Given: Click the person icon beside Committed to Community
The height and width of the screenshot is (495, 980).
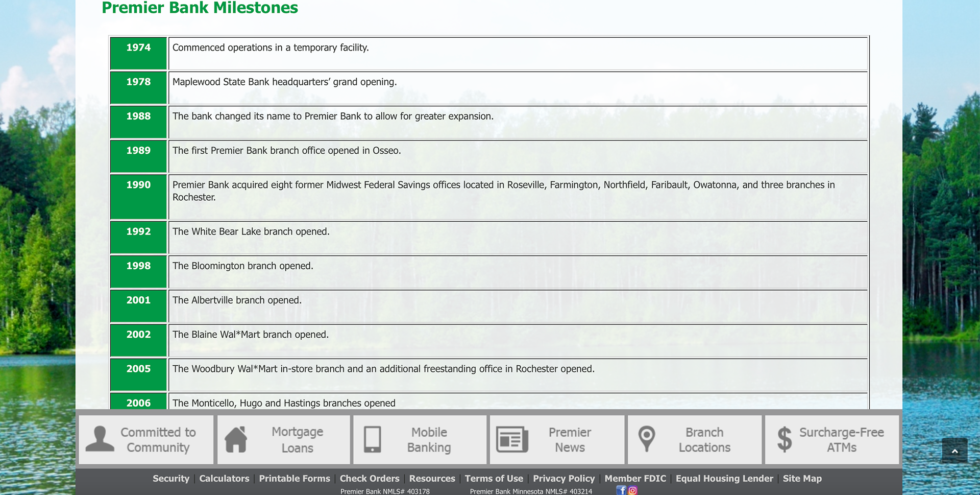Looking at the screenshot, I should 100,439.
